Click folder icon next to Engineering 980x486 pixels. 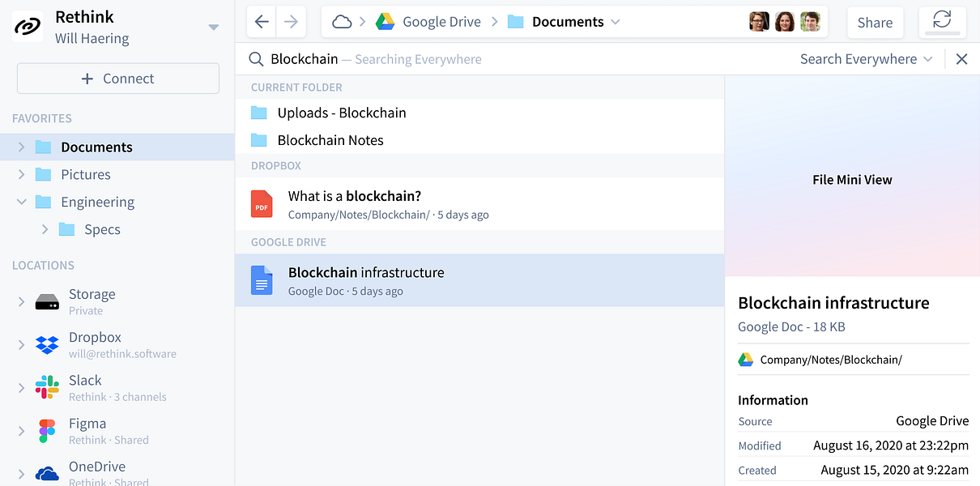point(44,202)
